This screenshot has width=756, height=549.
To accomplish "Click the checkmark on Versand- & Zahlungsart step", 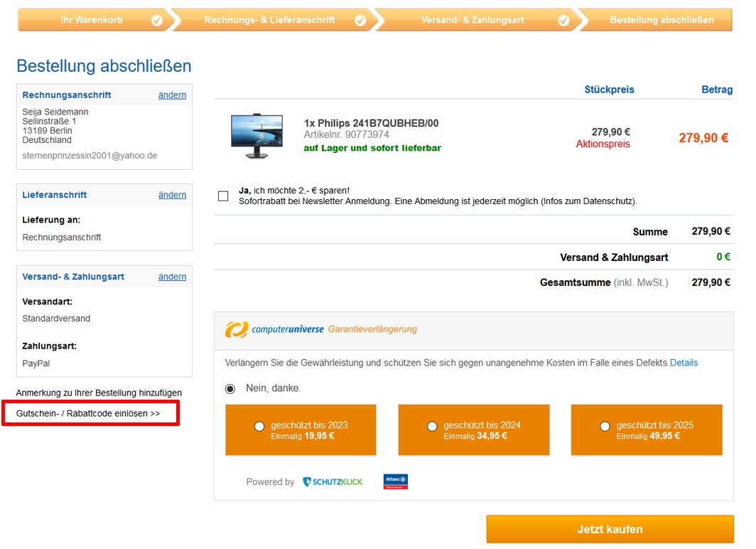I will coord(563,21).
